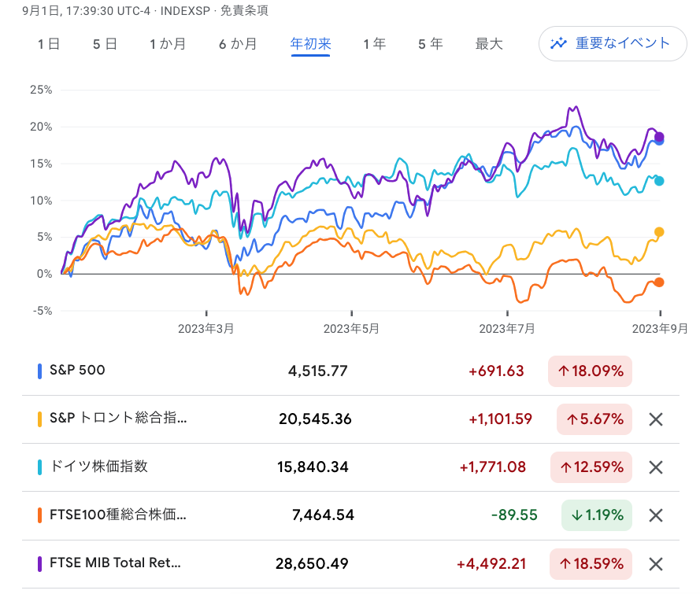Screen dimensions: 700x594
Task: Click the INDEXSP label in header
Action: click(185, 11)
